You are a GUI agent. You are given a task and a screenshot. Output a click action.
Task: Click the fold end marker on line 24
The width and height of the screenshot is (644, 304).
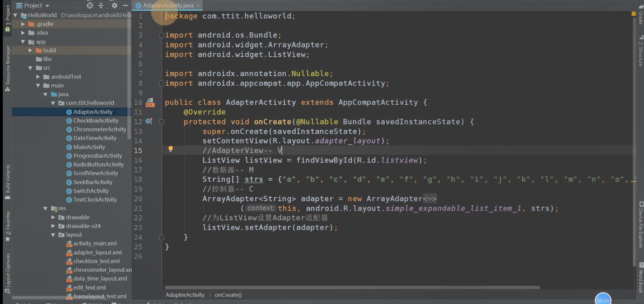pos(162,237)
